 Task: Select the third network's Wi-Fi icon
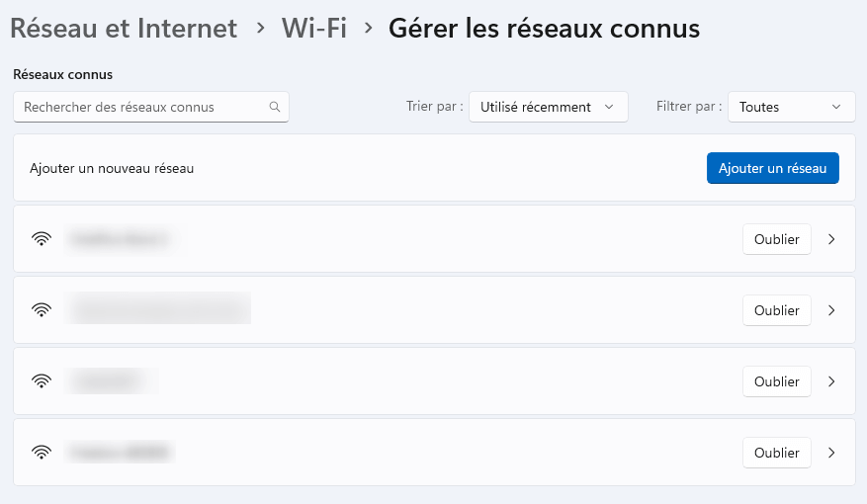pos(42,381)
